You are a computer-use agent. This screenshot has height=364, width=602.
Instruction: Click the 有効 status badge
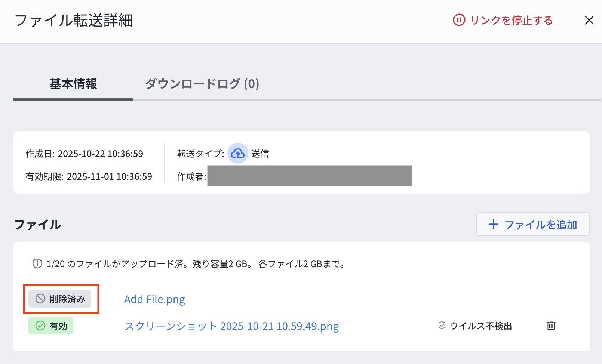pos(51,326)
